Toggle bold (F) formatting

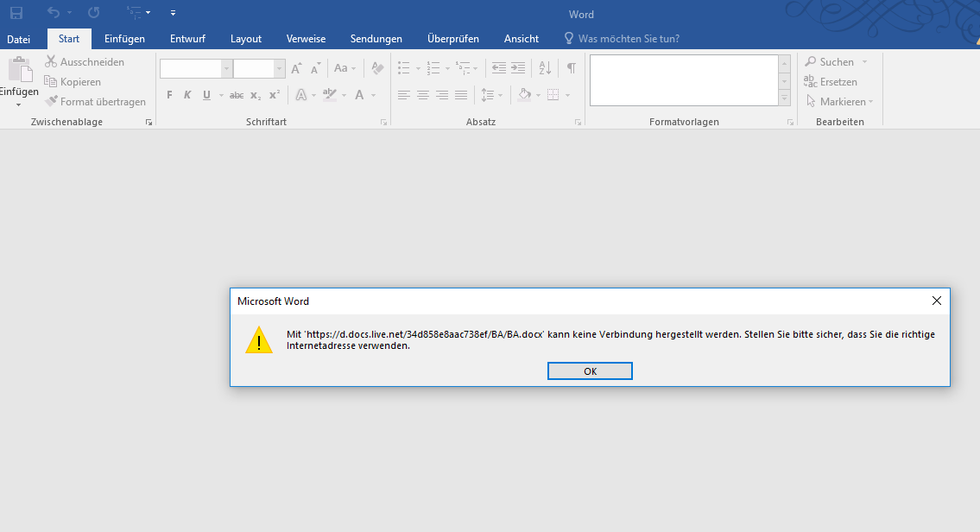(169, 95)
